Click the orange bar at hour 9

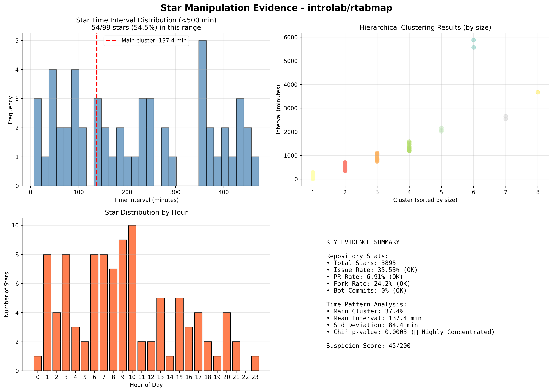[x=123, y=305]
